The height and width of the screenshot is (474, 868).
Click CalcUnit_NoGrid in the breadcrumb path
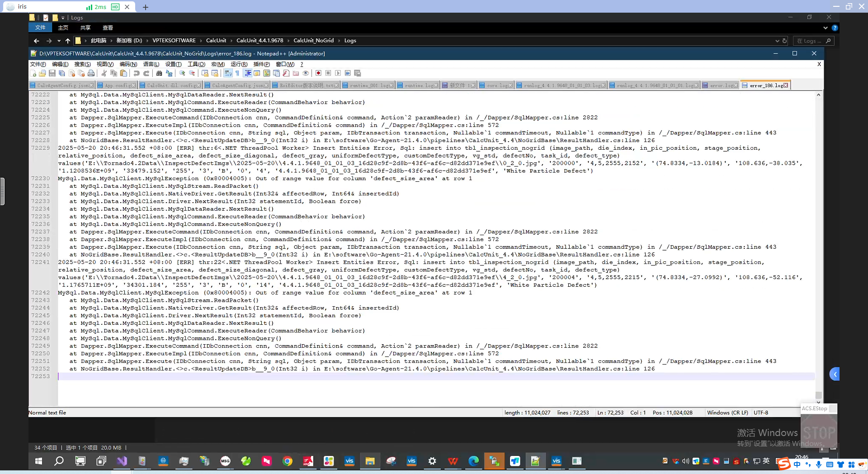[x=313, y=41]
